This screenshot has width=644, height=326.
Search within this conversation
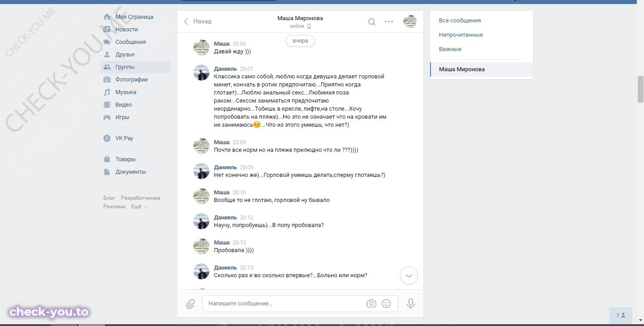pyautogui.click(x=372, y=22)
